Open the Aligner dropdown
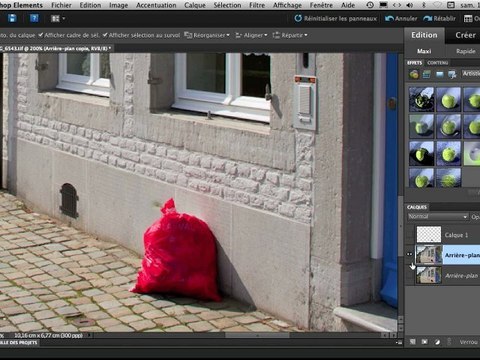The height and width of the screenshot is (360, 480). [251, 35]
